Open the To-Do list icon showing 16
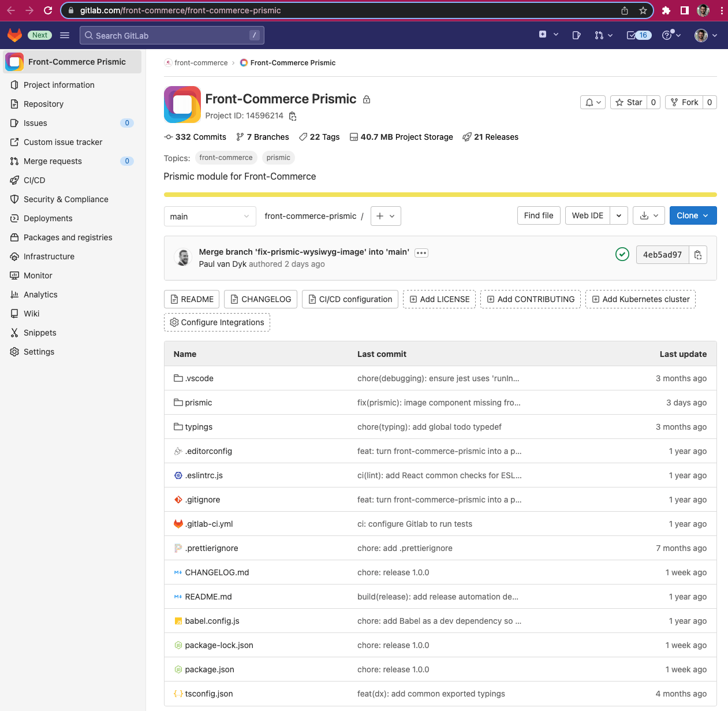 tap(639, 35)
